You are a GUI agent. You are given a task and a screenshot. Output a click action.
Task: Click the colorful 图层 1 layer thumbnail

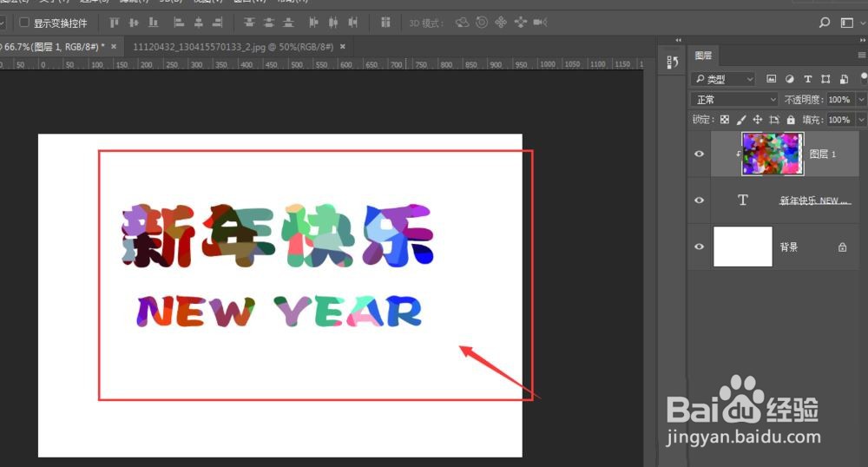773,154
